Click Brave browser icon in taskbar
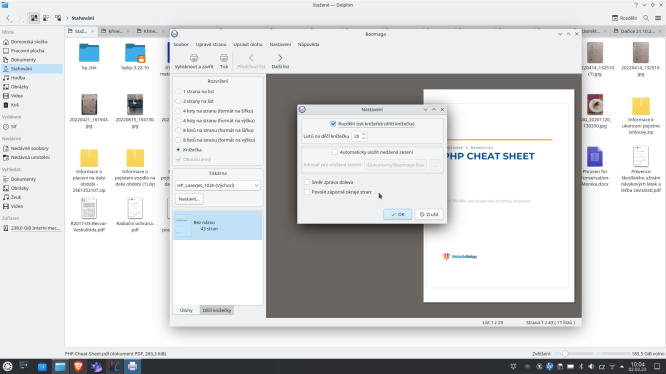Viewport: 666px width, 374px height. 78,366
